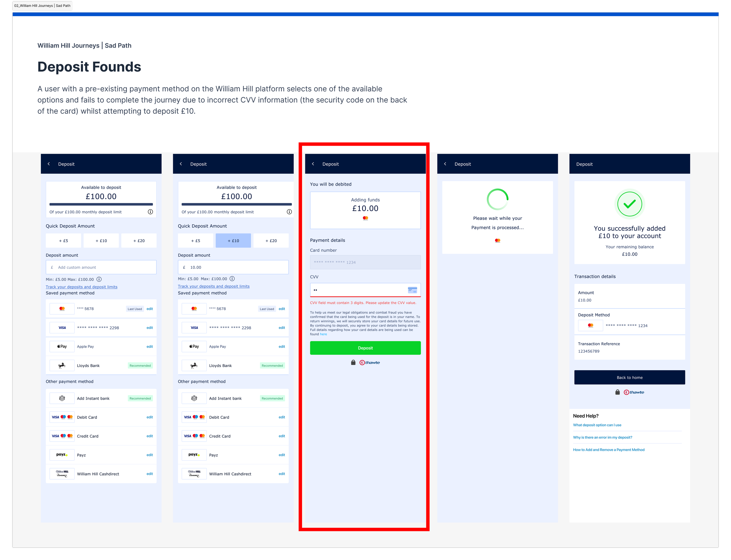This screenshot has width=731, height=560.
Task: Go back from the CVV deposit screen
Action: coord(313,164)
